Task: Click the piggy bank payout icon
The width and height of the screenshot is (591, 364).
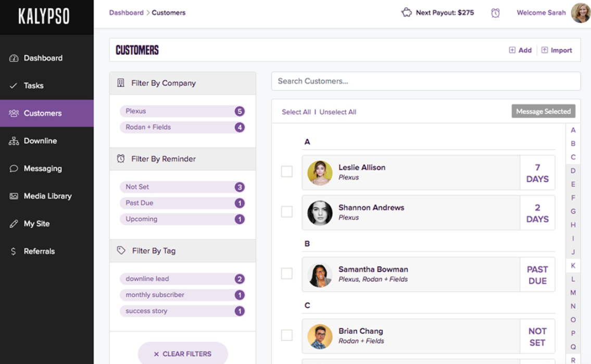Action: 407,12
